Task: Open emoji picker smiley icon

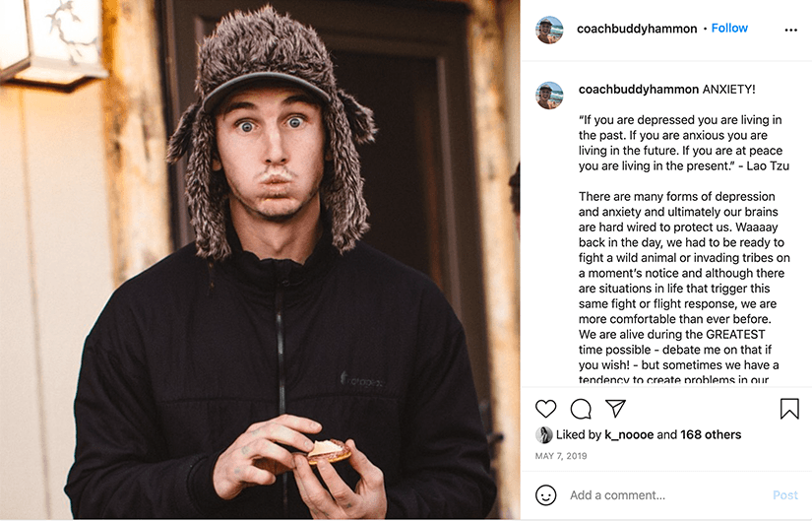Action: point(546,495)
